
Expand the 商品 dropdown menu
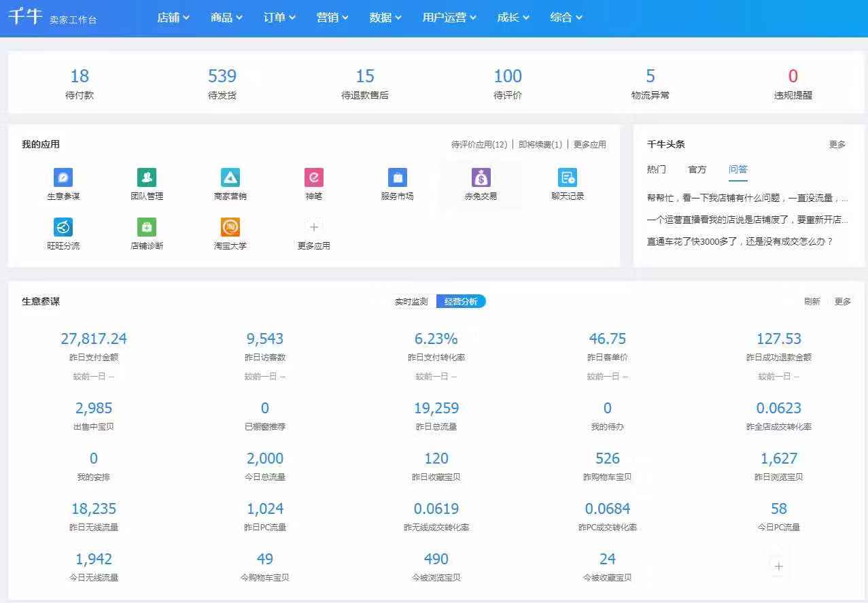pos(226,18)
